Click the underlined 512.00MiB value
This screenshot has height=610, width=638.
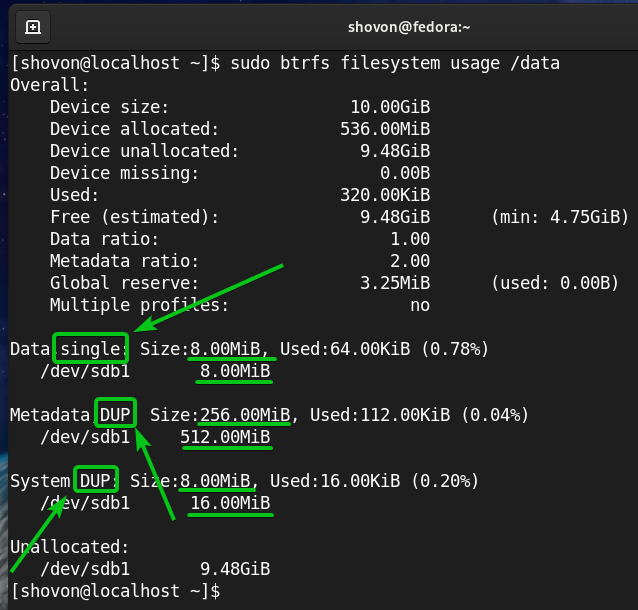pyautogui.click(x=225, y=436)
